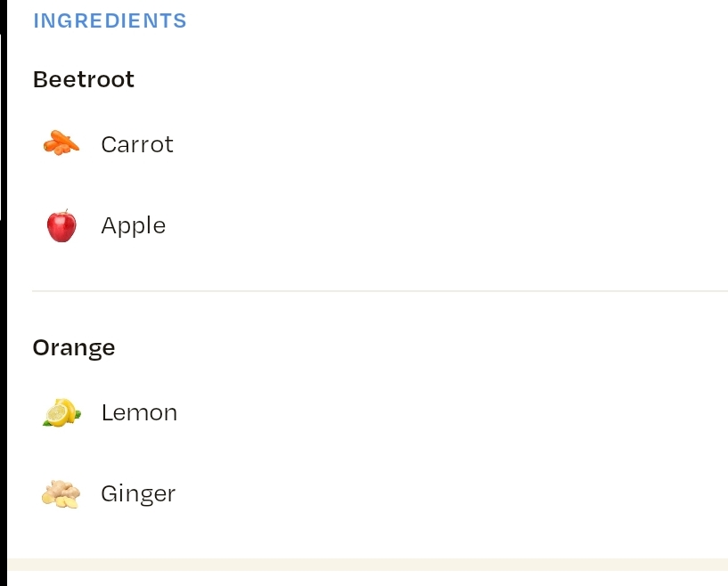Select the Carrot ingredient label
728x586 pixels.
(137, 144)
